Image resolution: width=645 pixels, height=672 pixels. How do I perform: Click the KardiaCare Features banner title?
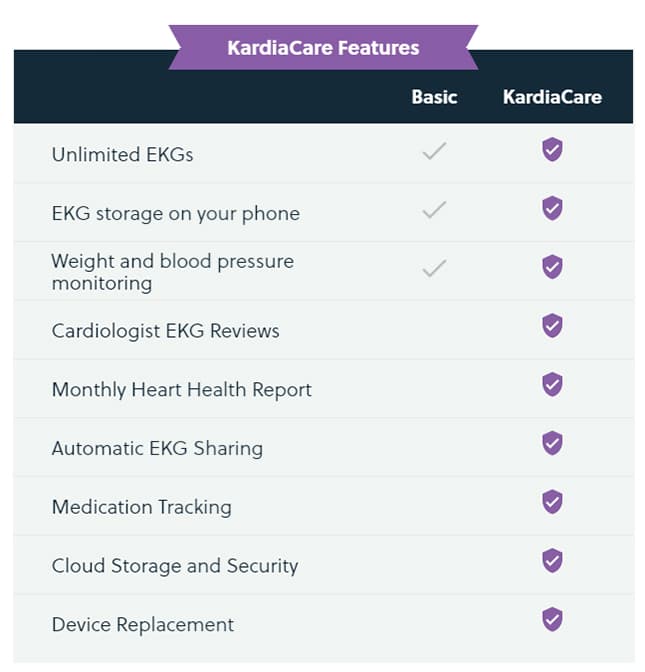323,47
